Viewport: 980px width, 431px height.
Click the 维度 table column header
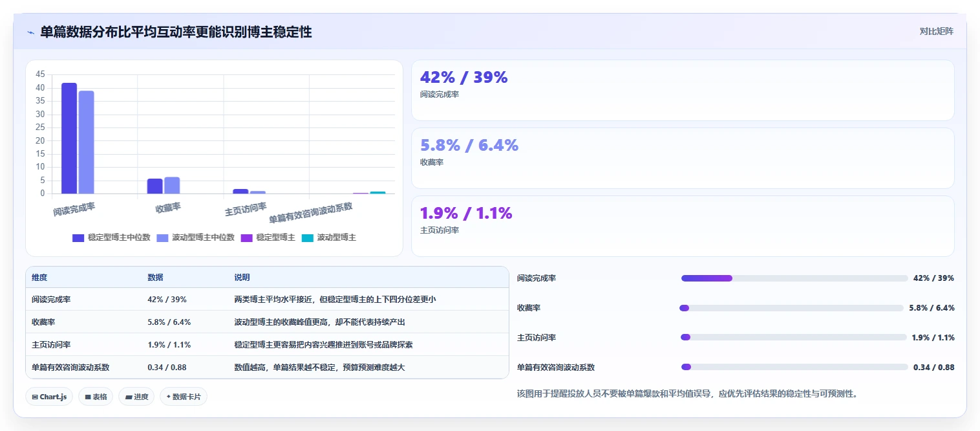(x=39, y=278)
